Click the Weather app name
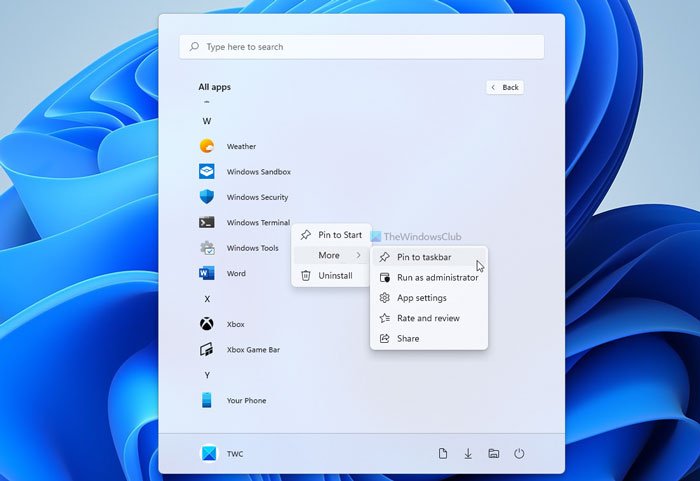The height and width of the screenshot is (481, 700). pos(241,146)
